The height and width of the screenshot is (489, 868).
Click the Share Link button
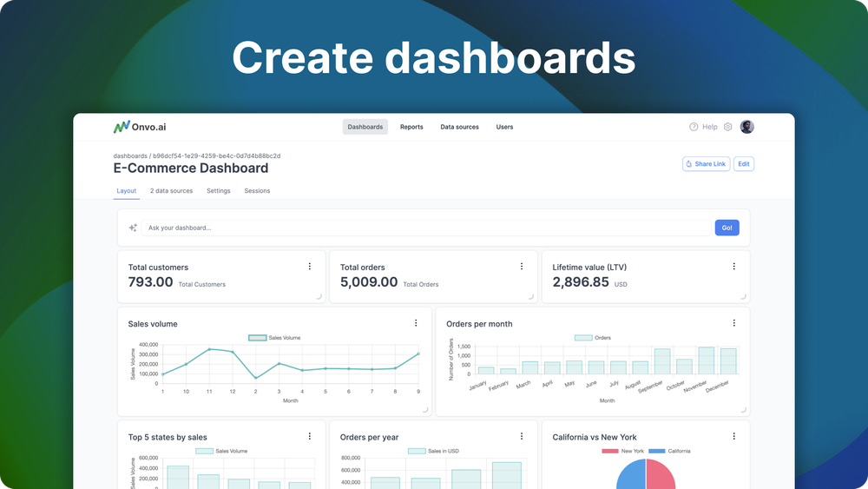click(706, 163)
